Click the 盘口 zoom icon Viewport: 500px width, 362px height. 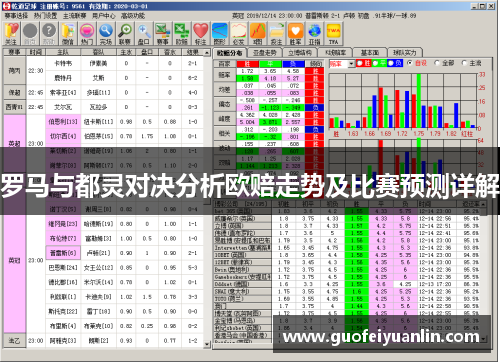(x=144, y=33)
